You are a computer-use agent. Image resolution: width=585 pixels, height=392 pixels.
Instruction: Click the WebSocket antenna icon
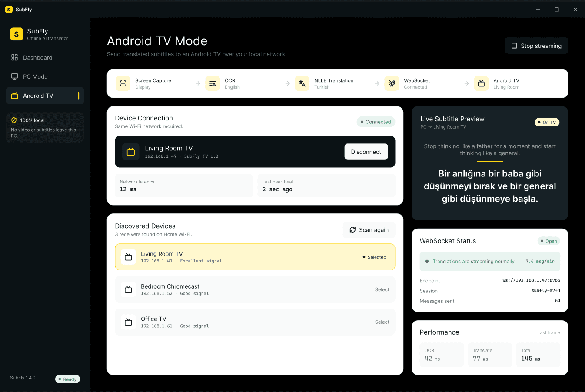coord(392,83)
